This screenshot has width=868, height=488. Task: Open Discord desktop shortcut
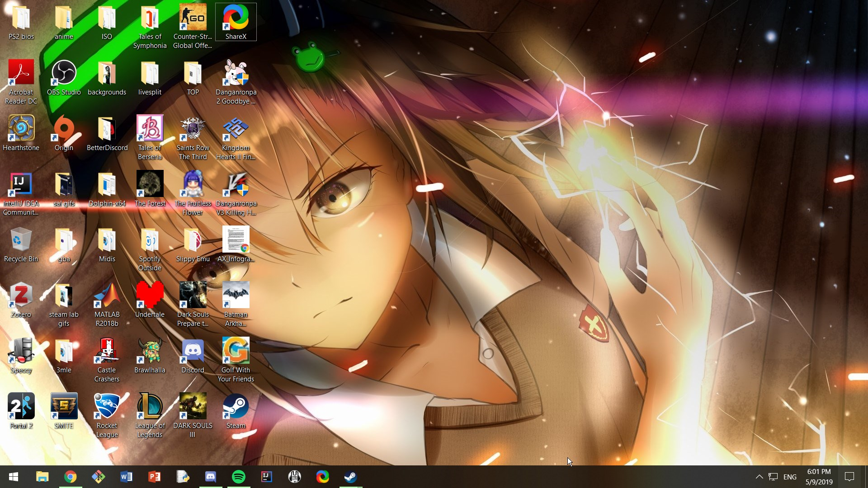(193, 356)
